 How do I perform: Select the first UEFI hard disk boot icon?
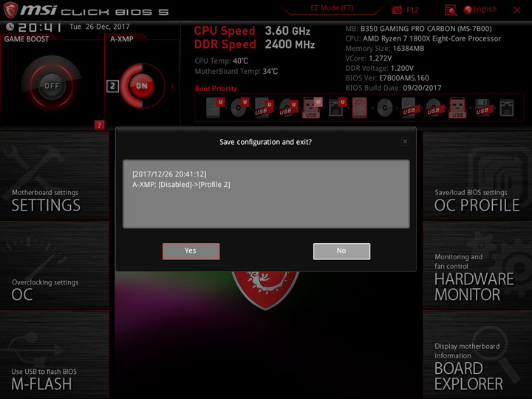pyautogui.click(x=215, y=108)
